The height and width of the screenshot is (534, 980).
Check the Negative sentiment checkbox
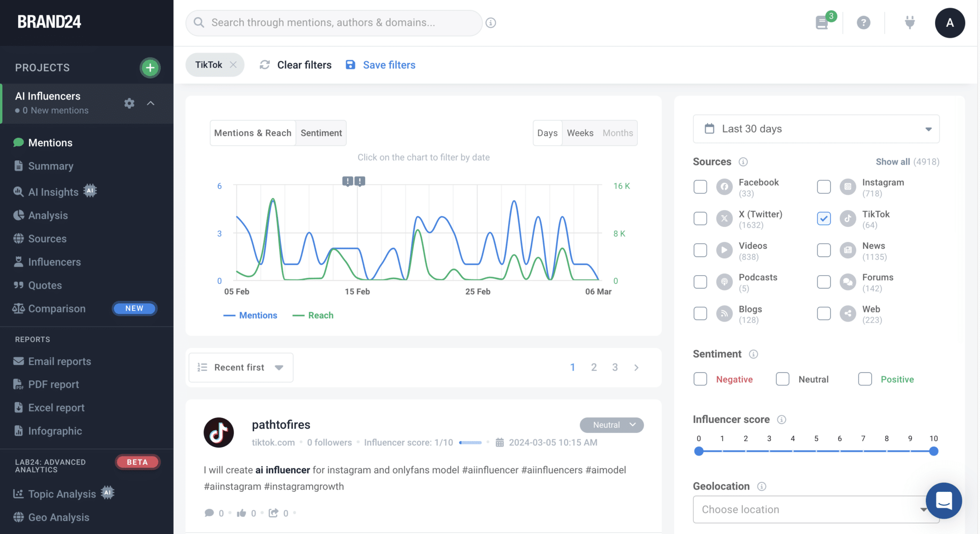coord(700,379)
